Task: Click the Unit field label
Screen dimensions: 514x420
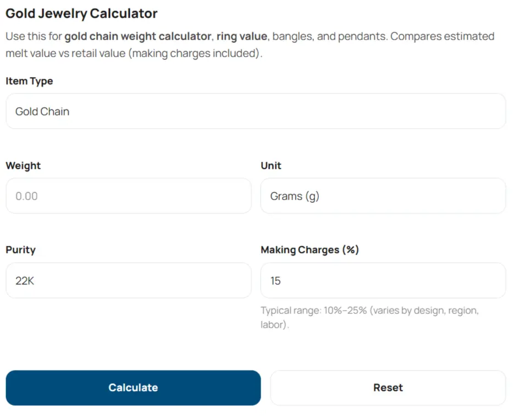Action: (x=271, y=165)
